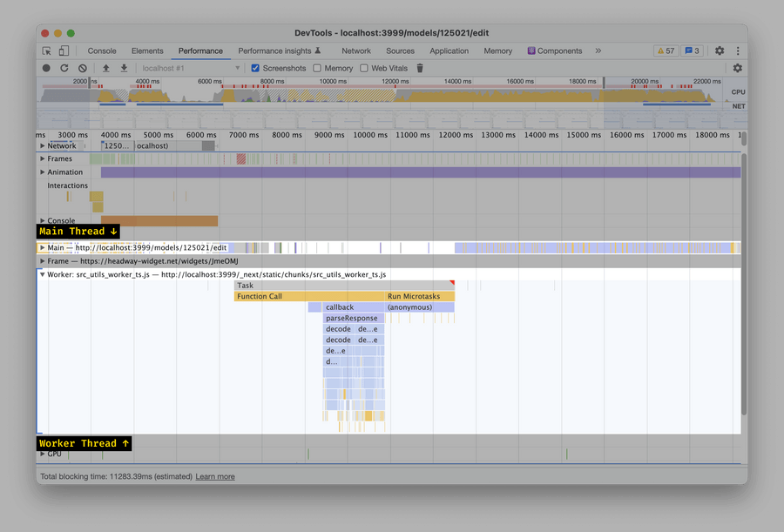
Task: Click the load profile upload icon
Action: coord(106,68)
